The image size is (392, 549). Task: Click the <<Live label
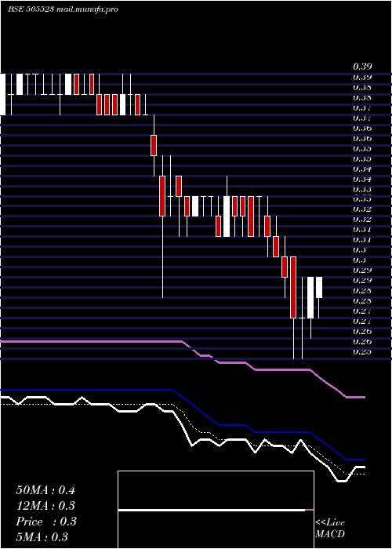point(330,523)
